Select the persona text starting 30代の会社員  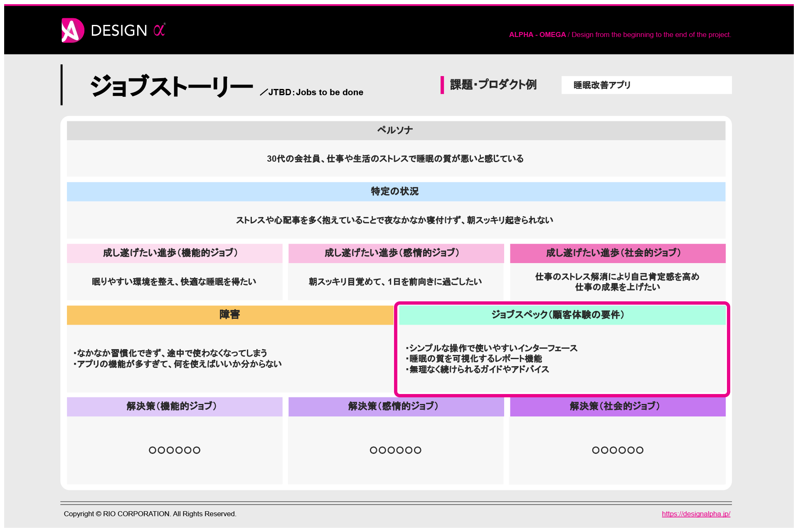coord(395,159)
